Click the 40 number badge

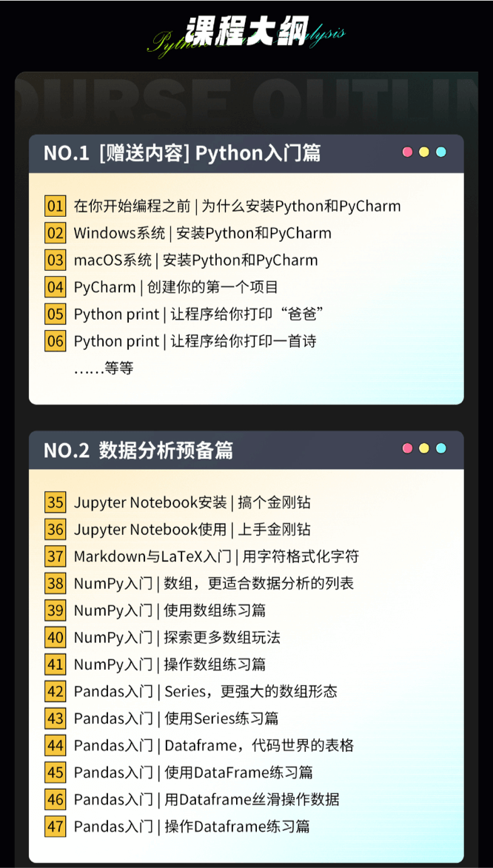[55, 638]
